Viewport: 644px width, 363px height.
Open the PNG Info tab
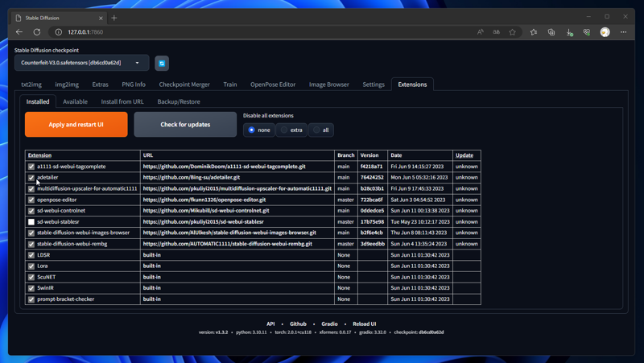click(x=134, y=85)
